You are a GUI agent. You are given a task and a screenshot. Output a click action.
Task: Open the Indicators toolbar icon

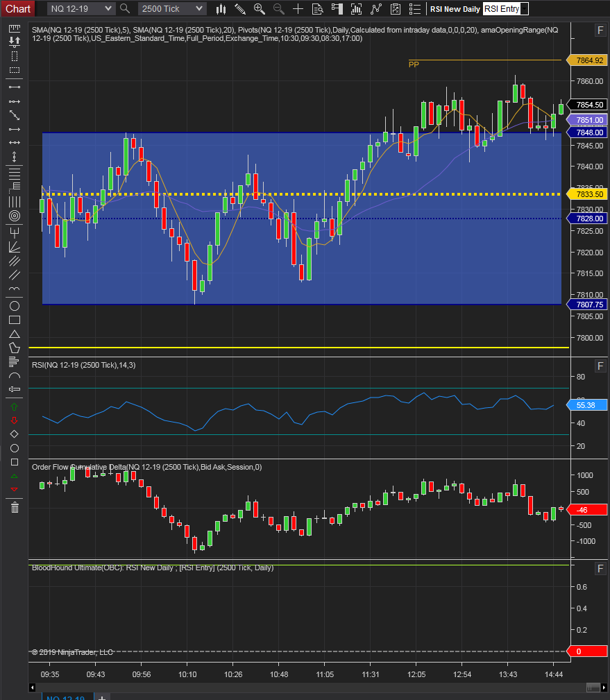coord(357,9)
